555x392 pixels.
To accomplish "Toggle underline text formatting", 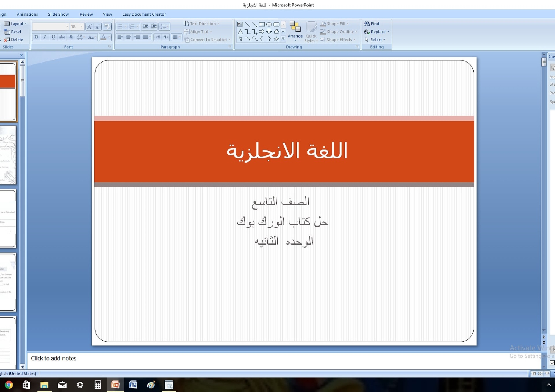I will pyautogui.click(x=53, y=37).
